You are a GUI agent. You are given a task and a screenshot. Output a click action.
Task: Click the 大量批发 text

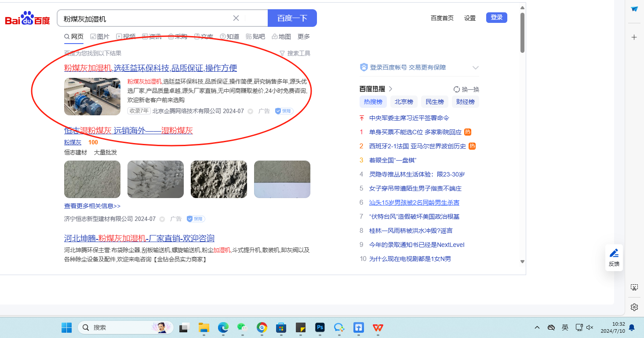[x=106, y=152]
